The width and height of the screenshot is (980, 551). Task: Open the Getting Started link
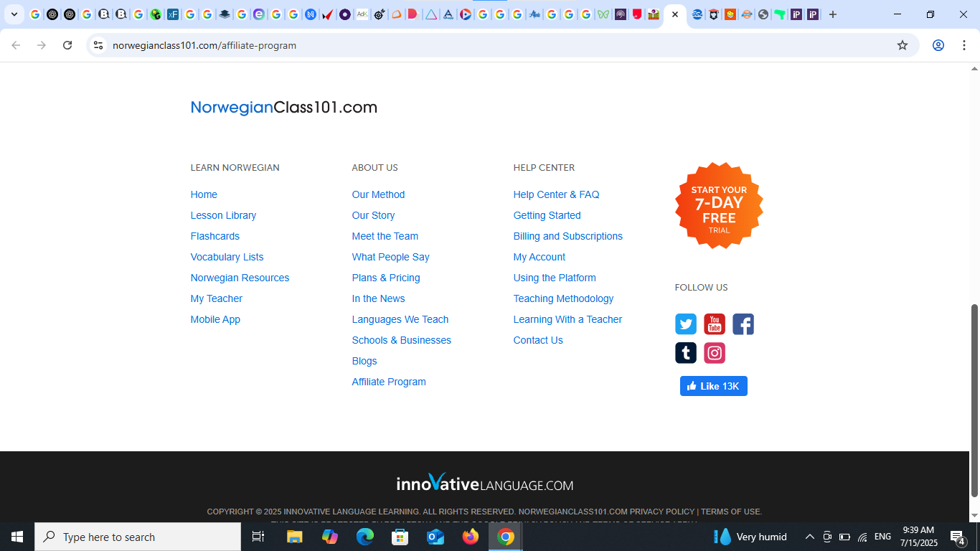(x=547, y=215)
